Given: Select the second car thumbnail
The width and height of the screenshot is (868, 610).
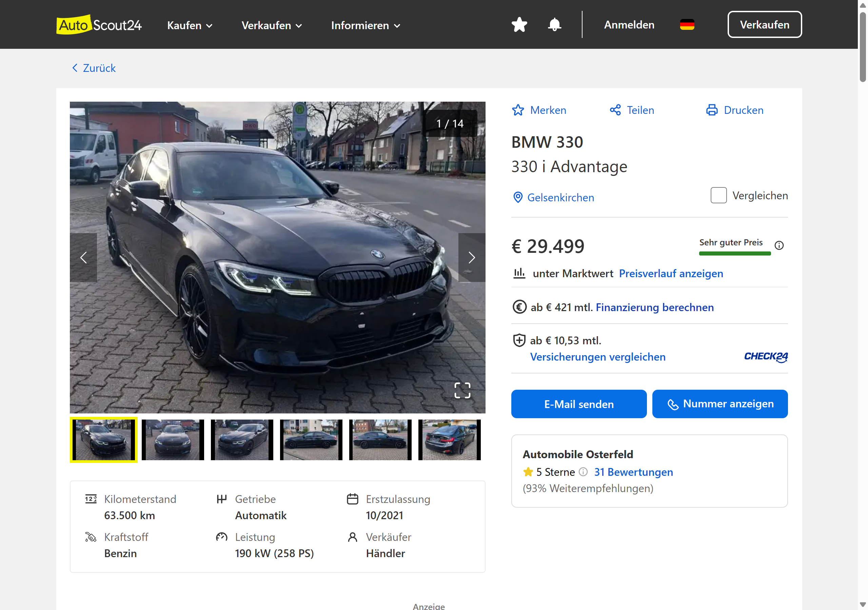Looking at the screenshot, I should 173,440.
